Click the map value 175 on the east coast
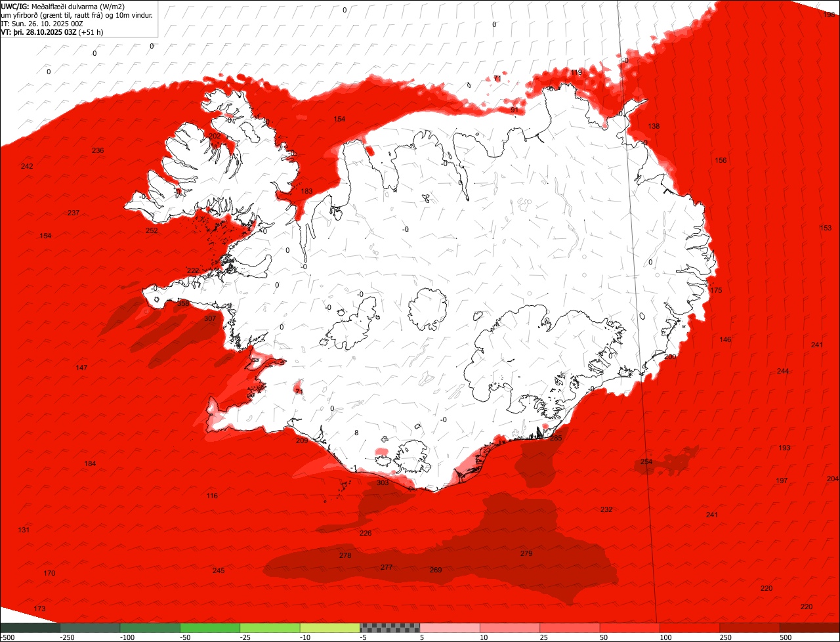 pos(716,290)
